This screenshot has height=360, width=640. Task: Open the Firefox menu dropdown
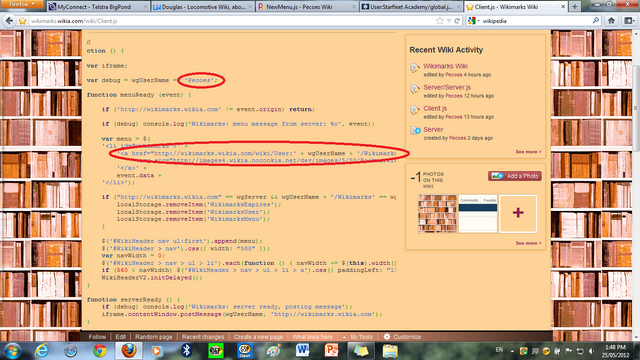click(21, 4)
